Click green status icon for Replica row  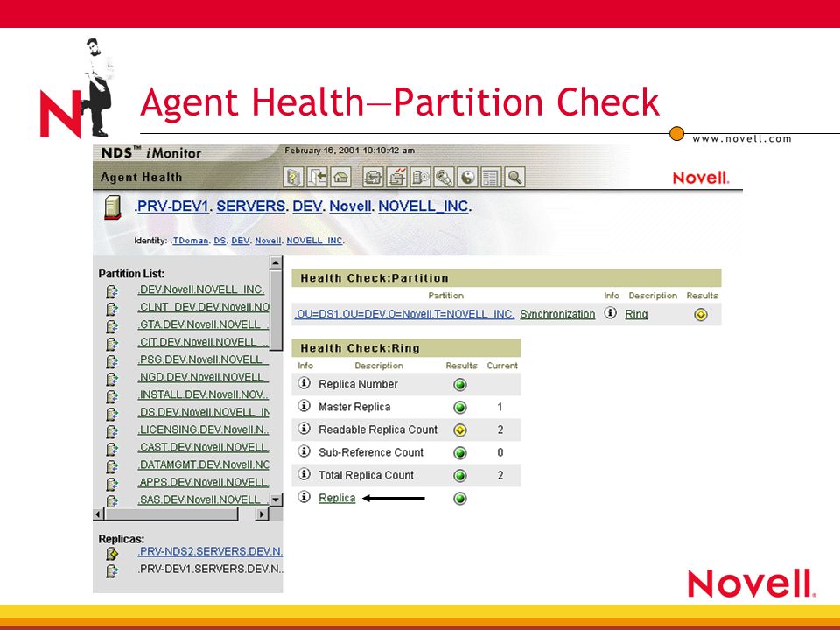coord(459,499)
